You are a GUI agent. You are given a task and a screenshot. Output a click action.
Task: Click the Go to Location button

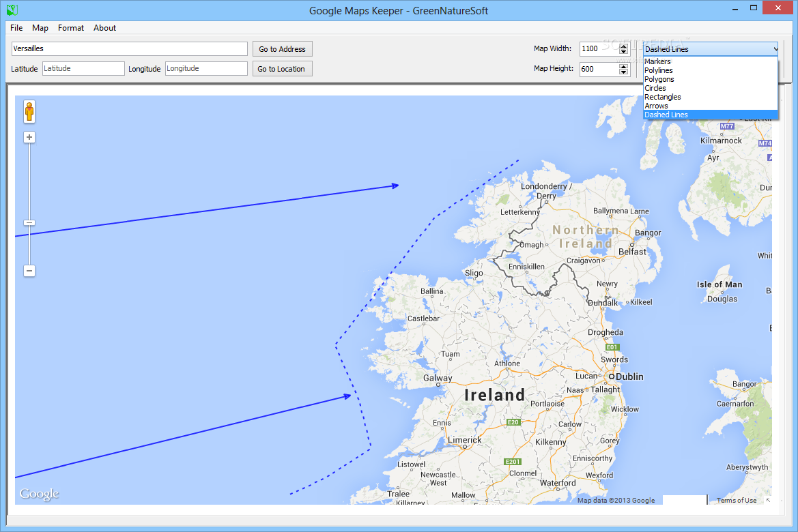tap(283, 69)
